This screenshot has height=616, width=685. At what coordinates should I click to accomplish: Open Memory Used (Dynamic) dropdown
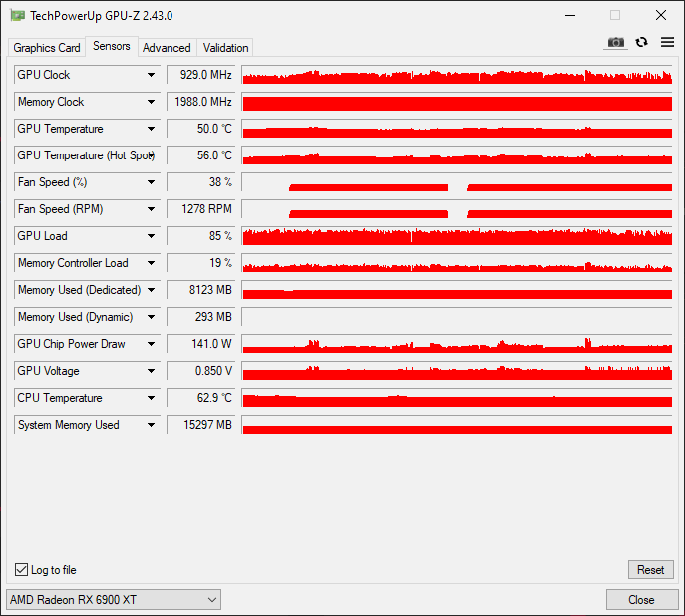click(151, 317)
